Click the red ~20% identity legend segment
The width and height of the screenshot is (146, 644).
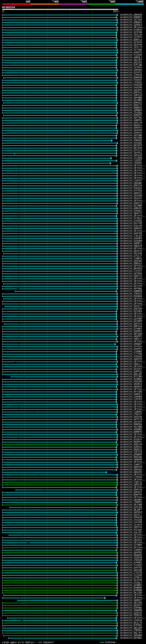click(x=16, y=4)
